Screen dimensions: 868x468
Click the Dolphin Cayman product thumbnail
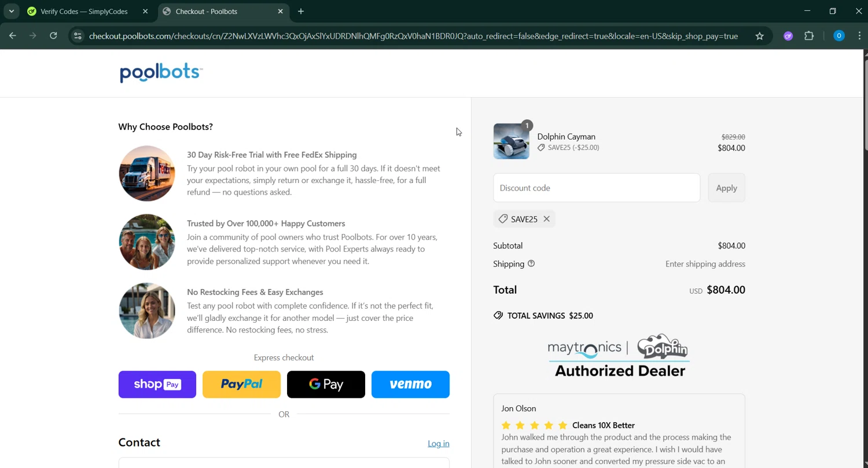pos(511,141)
